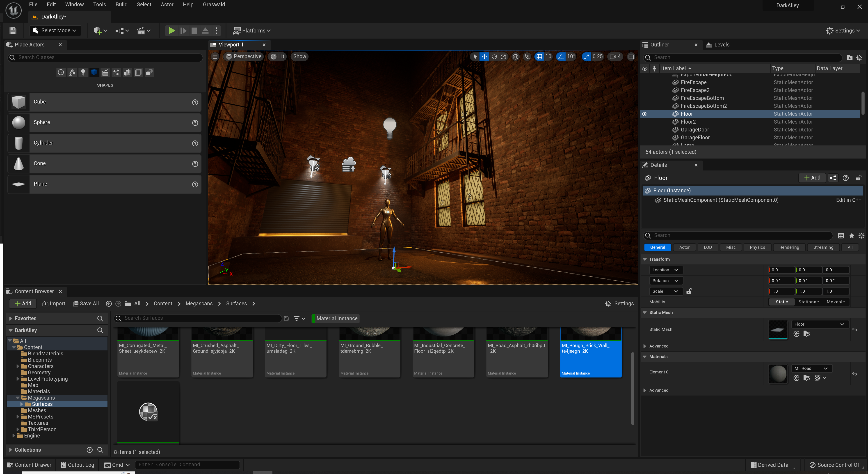Click the viewport hamburger options menu
Image resolution: width=868 pixels, height=474 pixels.
[x=215, y=57]
